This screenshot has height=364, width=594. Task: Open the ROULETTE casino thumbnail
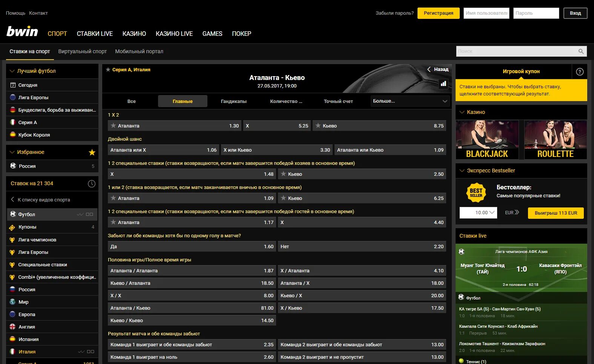click(x=556, y=140)
